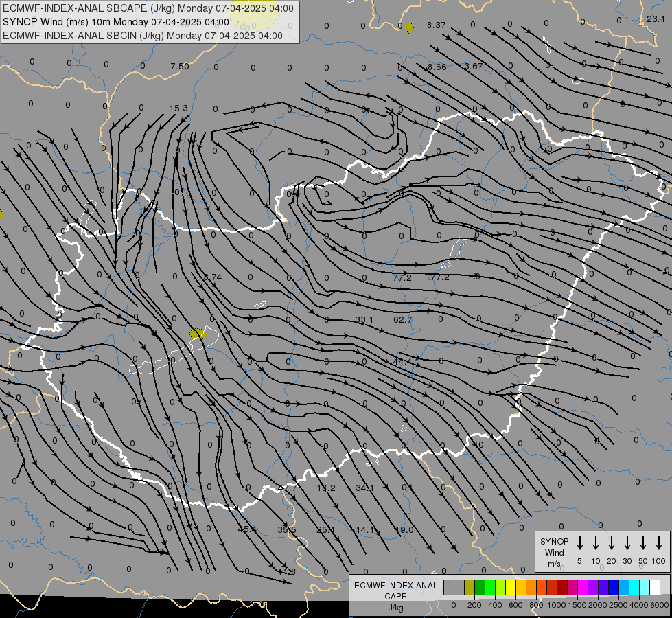Select the yellow-green CAPE legend swatch
Screen dimensions: 672x618
[x=500, y=587]
